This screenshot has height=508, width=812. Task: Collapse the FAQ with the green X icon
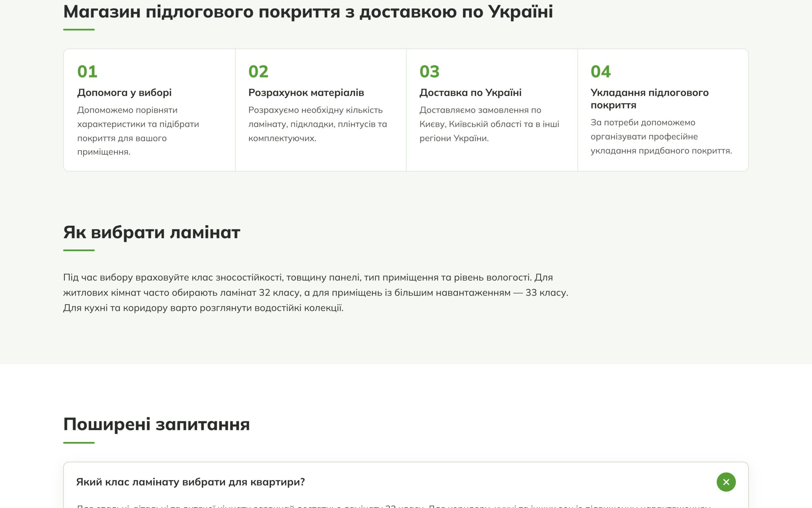tap(726, 482)
